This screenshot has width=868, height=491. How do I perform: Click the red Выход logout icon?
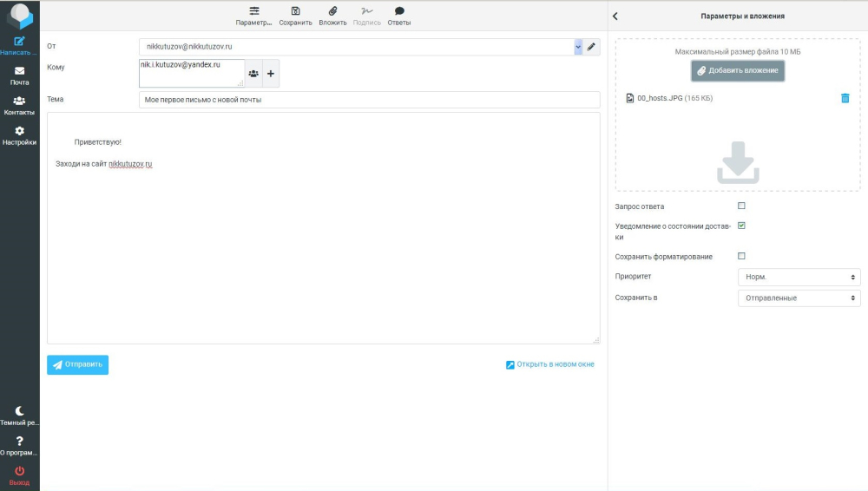pyautogui.click(x=19, y=475)
